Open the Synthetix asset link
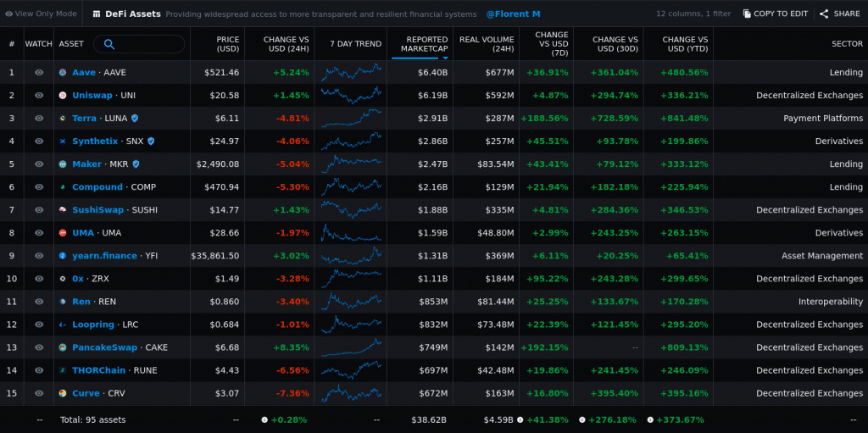Screen dimensions: 868x433 95,142
